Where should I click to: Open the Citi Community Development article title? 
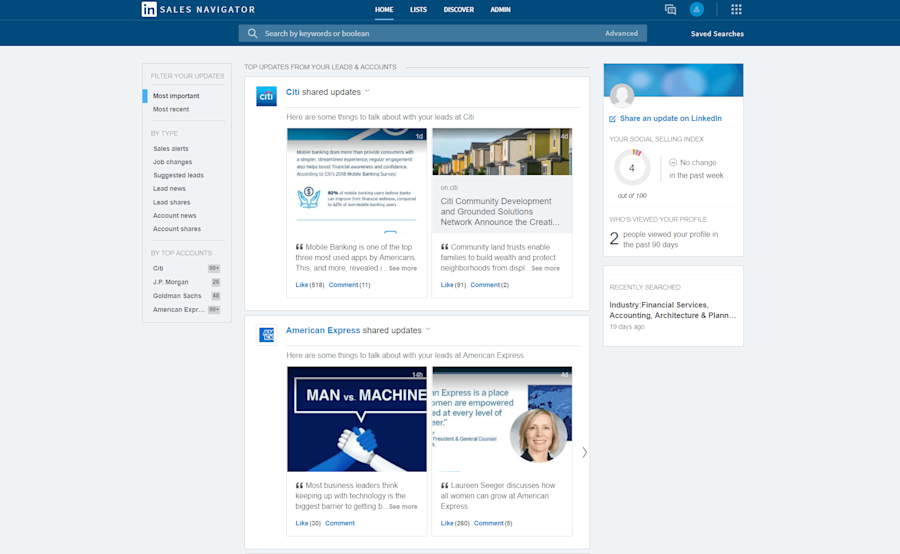500,211
